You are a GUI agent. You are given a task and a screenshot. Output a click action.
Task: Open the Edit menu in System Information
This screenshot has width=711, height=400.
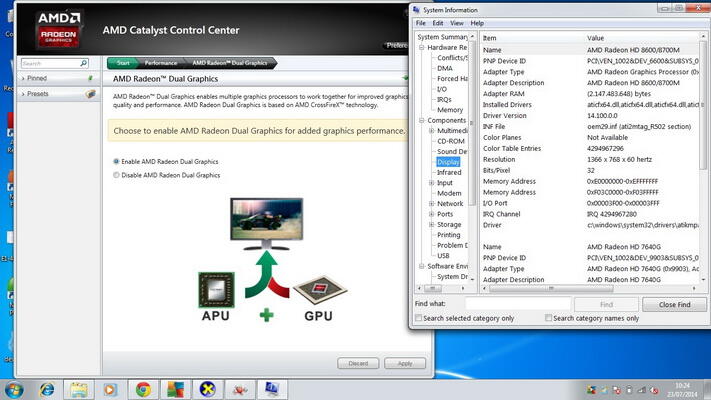[438, 23]
